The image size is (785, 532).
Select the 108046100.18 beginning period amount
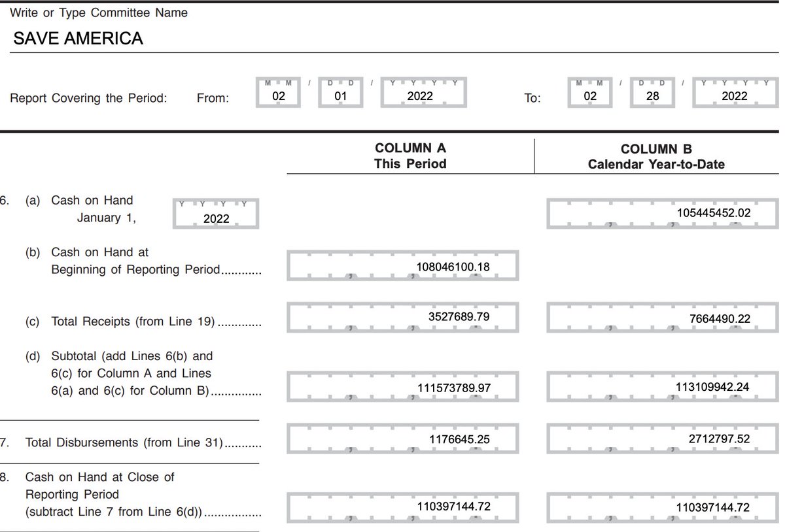(402, 265)
